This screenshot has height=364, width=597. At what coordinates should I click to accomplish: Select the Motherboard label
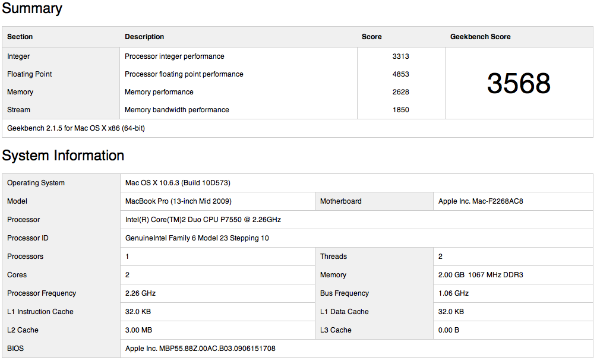341,201
